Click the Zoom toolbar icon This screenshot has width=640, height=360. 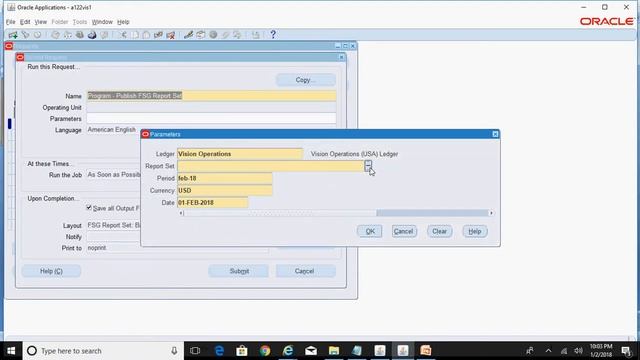point(201,35)
